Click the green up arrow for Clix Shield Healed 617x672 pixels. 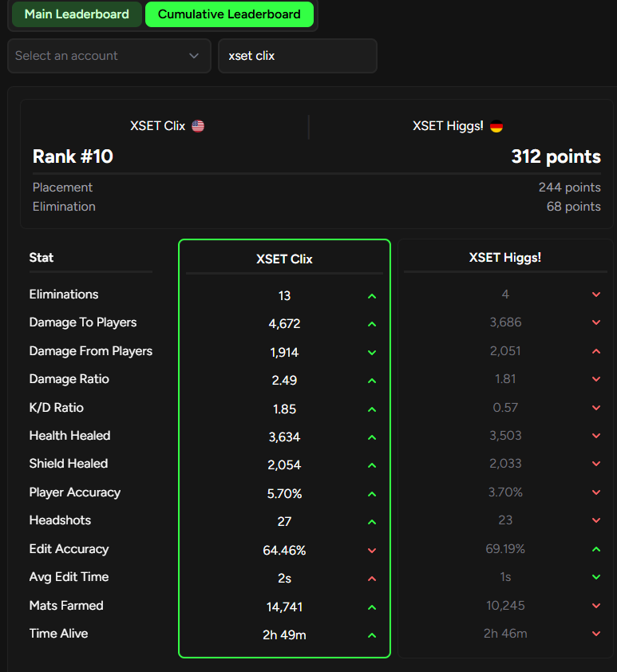tap(372, 465)
